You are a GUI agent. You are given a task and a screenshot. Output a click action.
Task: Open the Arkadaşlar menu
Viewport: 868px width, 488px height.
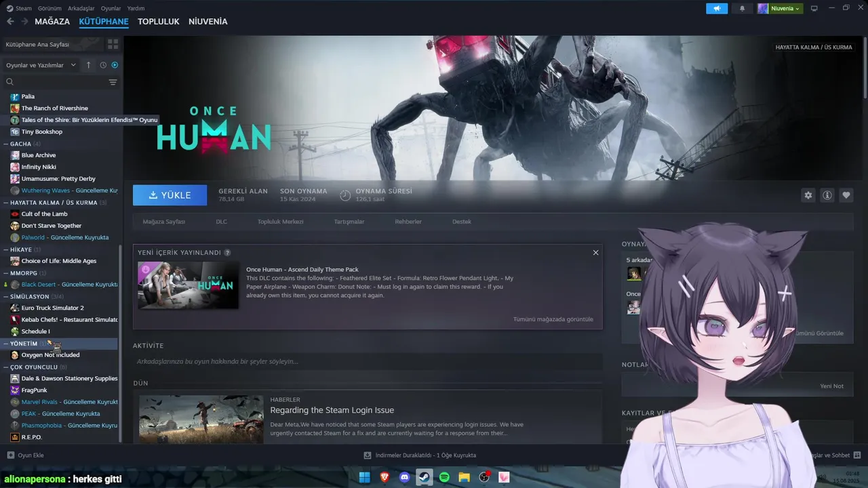pos(81,8)
